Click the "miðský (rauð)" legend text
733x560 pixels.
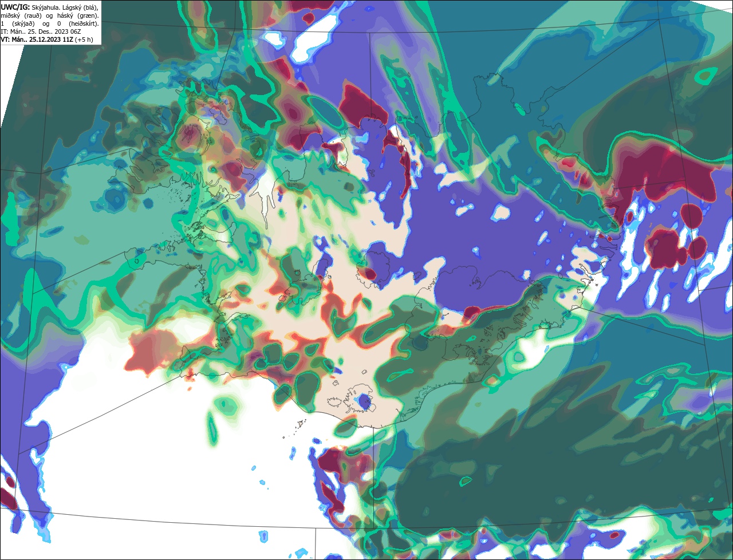click(x=21, y=16)
